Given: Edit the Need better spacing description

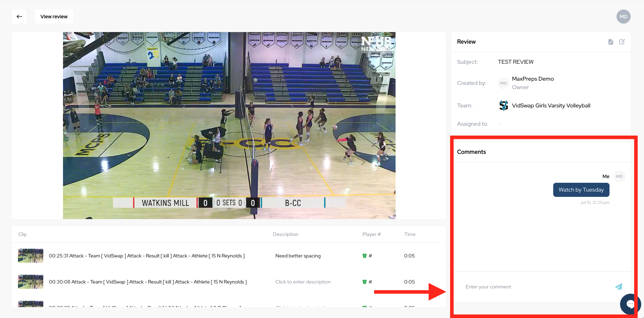Looking at the screenshot, I should (298, 256).
